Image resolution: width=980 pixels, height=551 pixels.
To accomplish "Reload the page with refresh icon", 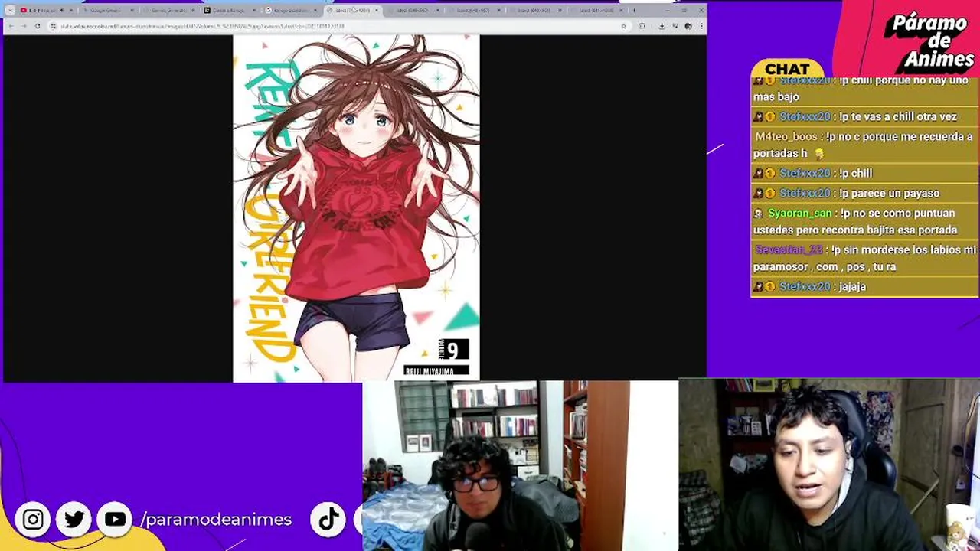I will coord(38,26).
